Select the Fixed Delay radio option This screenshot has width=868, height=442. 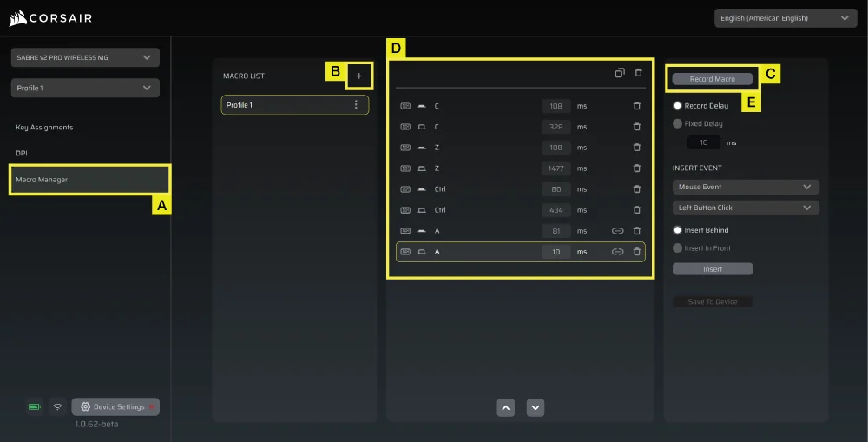pos(677,123)
